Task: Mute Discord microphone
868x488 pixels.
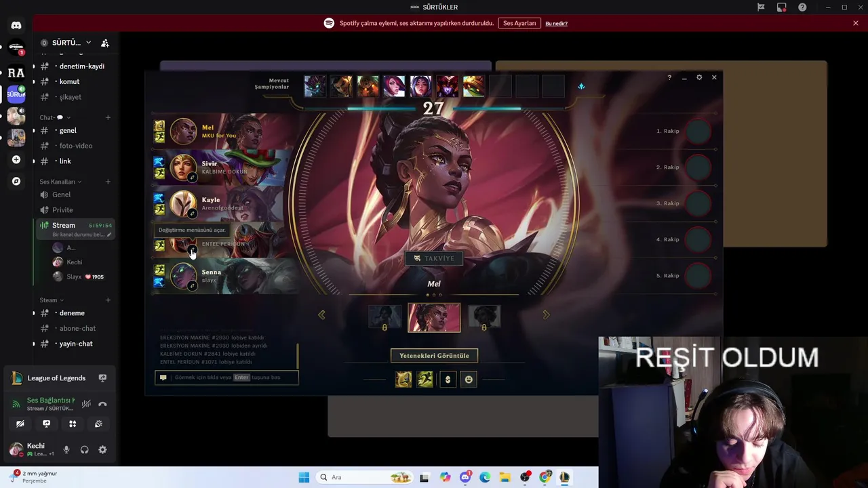Action: (x=66, y=449)
